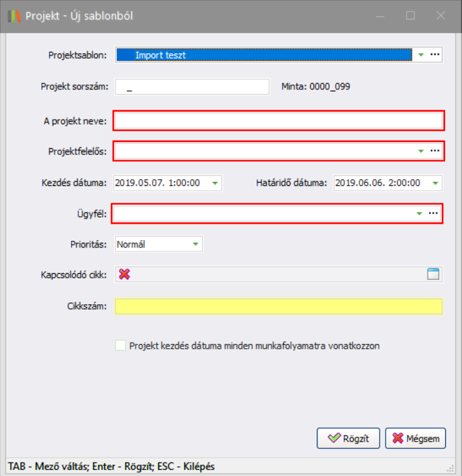
Task: Expand the Projektsablon dropdown arrow
Action: [x=420, y=55]
